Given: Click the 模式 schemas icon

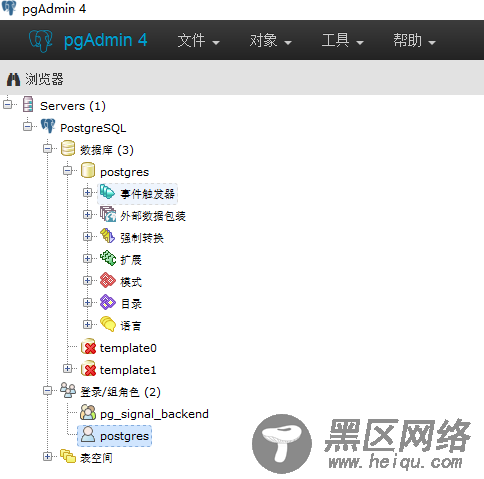Looking at the screenshot, I should [x=108, y=280].
